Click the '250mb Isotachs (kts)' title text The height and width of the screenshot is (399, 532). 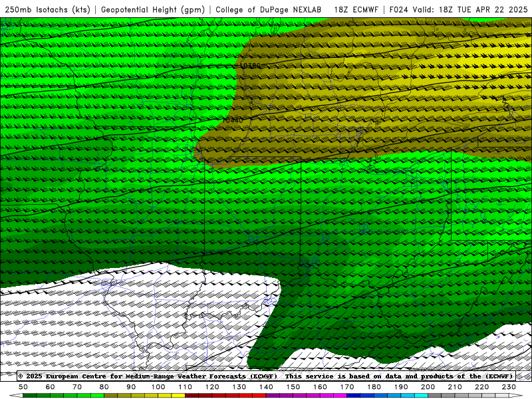click(x=47, y=9)
